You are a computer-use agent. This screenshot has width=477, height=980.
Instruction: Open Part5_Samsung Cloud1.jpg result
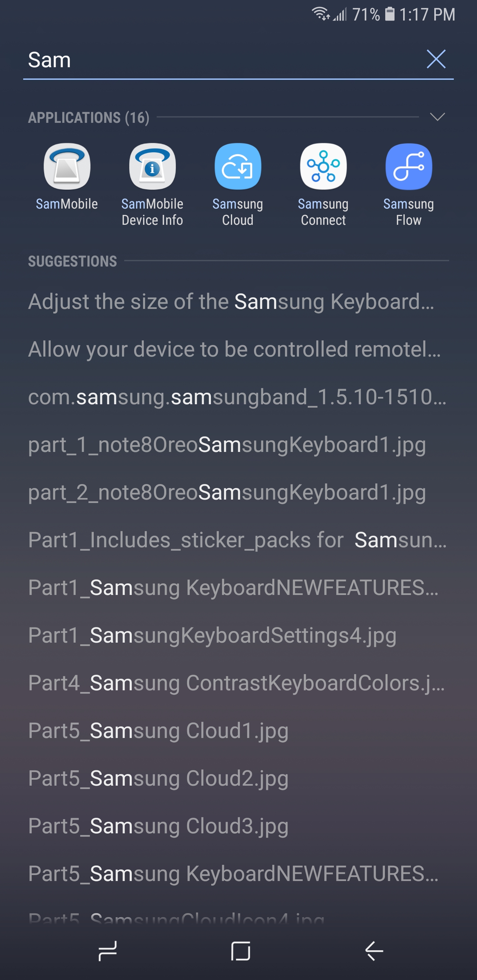[x=158, y=730]
